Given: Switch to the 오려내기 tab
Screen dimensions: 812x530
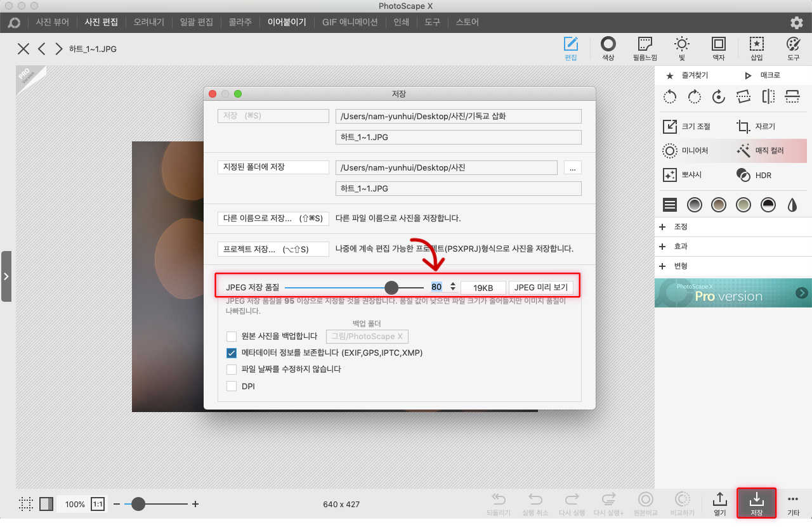Looking at the screenshot, I should (x=148, y=22).
